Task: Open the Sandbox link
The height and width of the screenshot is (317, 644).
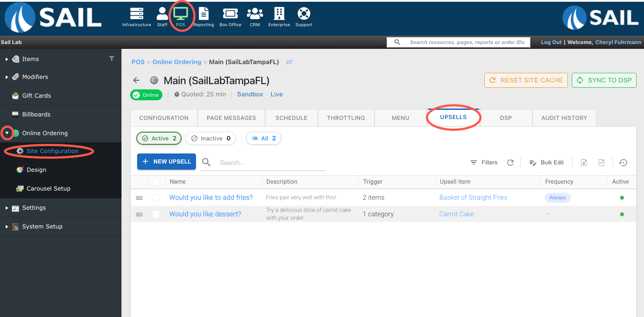Action: [250, 94]
